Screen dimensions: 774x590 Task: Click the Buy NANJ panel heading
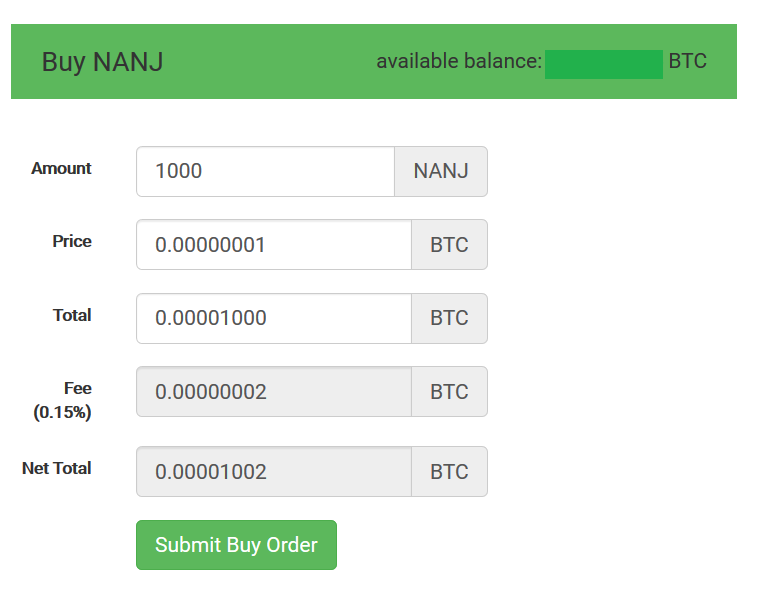coord(103,62)
